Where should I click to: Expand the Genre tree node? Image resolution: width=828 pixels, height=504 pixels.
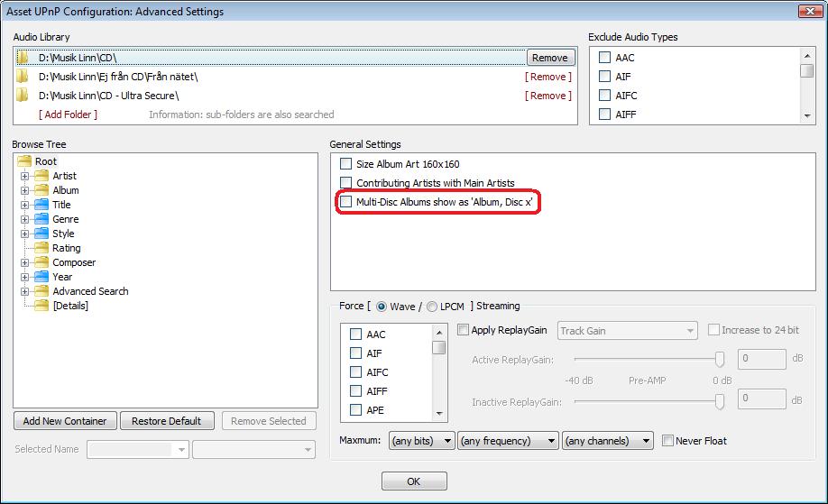25,219
